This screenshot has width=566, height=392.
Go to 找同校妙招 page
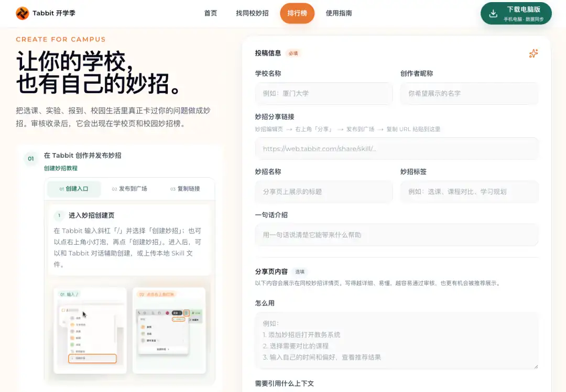tap(252, 13)
